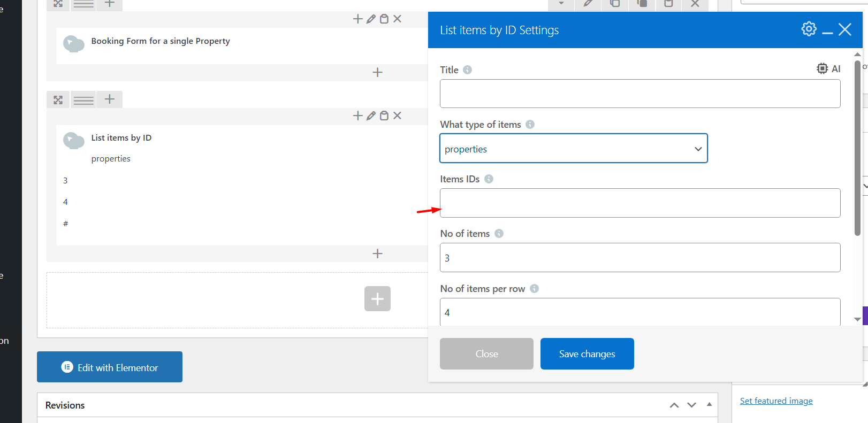The image size is (868, 423).
Task: Click Save changes button
Action: pos(587,354)
